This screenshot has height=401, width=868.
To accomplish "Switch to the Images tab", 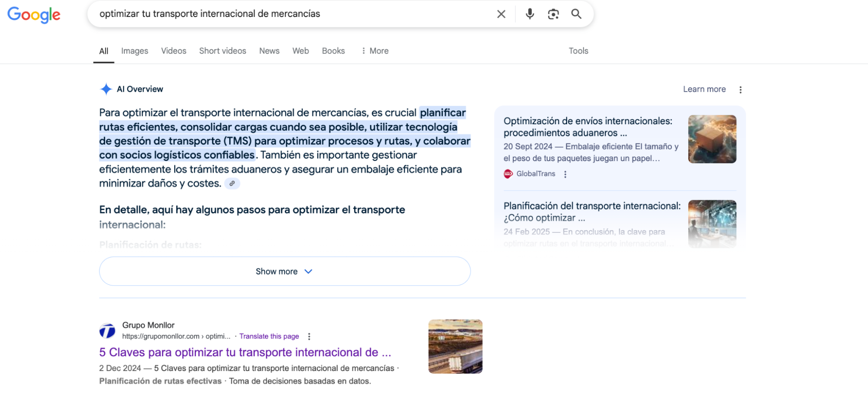I will tap(134, 51).
